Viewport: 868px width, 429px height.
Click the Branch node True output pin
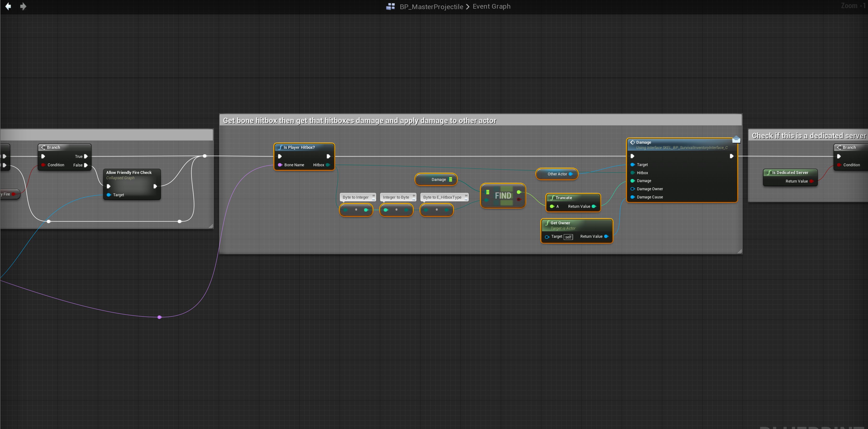pyautogui.click(x=86, y=156)
